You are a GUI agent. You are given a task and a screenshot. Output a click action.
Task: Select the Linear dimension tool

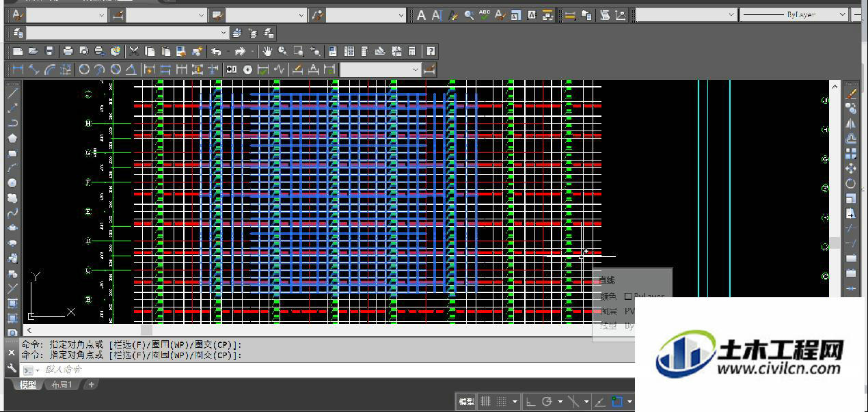pyautogui.click(x=18, y=70)
